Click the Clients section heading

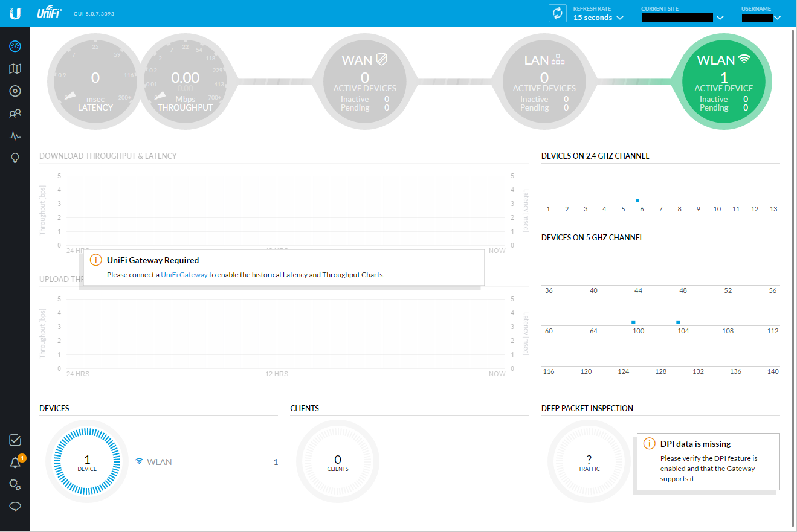point(305,408)
